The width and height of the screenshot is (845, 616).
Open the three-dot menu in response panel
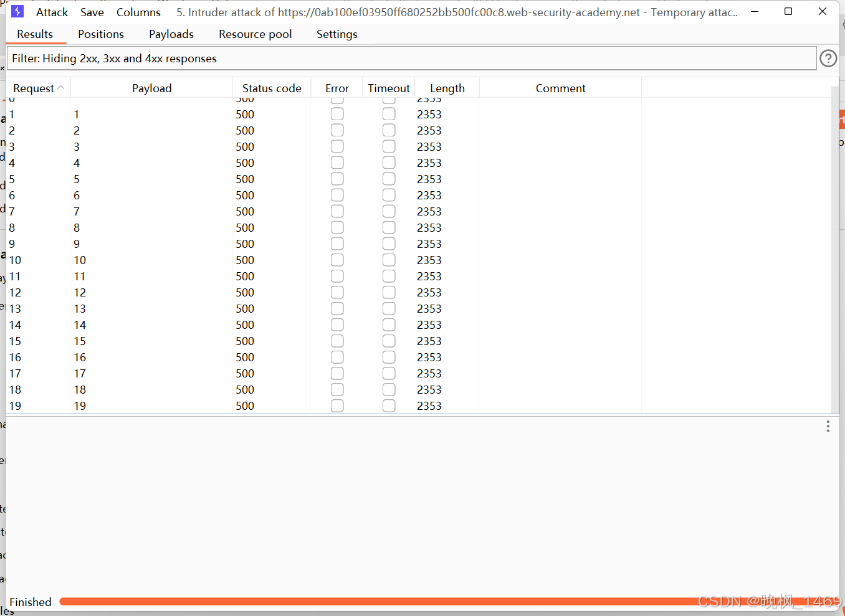(828, 426)
